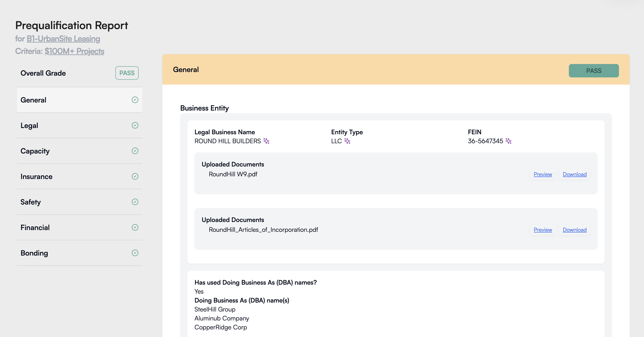This screenshot has height=337, width=644.
Task: Preview RoundHill W9.pdf
Action: [543, 174]
